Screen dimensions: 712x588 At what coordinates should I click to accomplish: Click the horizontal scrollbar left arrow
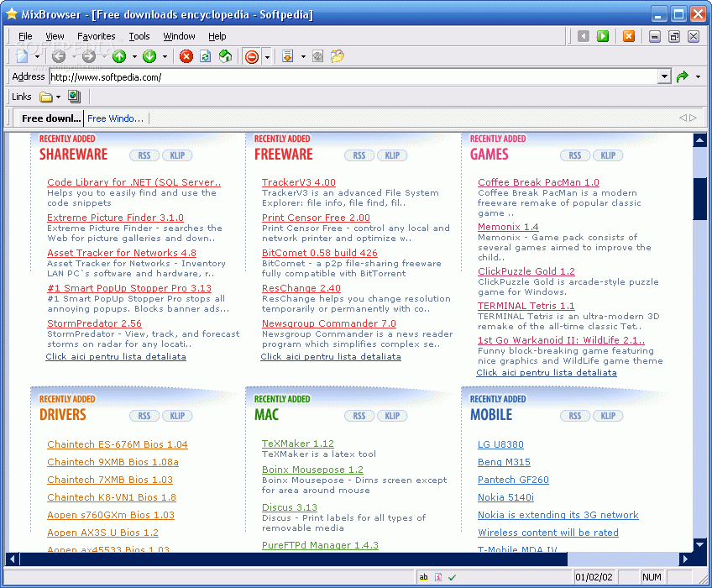(x=13, y=559)
